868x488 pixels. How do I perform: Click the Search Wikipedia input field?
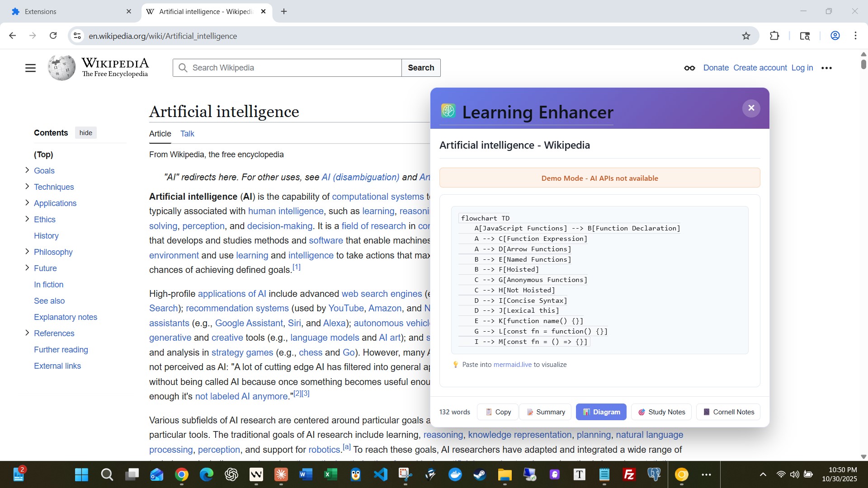[294, 68]
